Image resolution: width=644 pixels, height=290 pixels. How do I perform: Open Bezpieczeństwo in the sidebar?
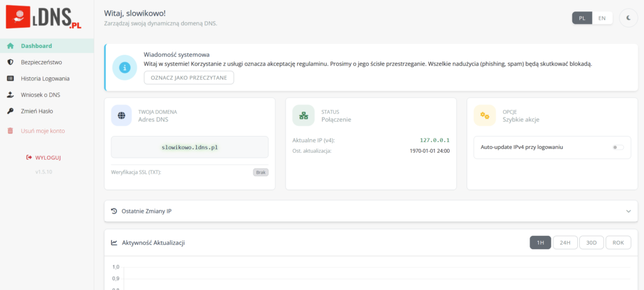(41, 62)
